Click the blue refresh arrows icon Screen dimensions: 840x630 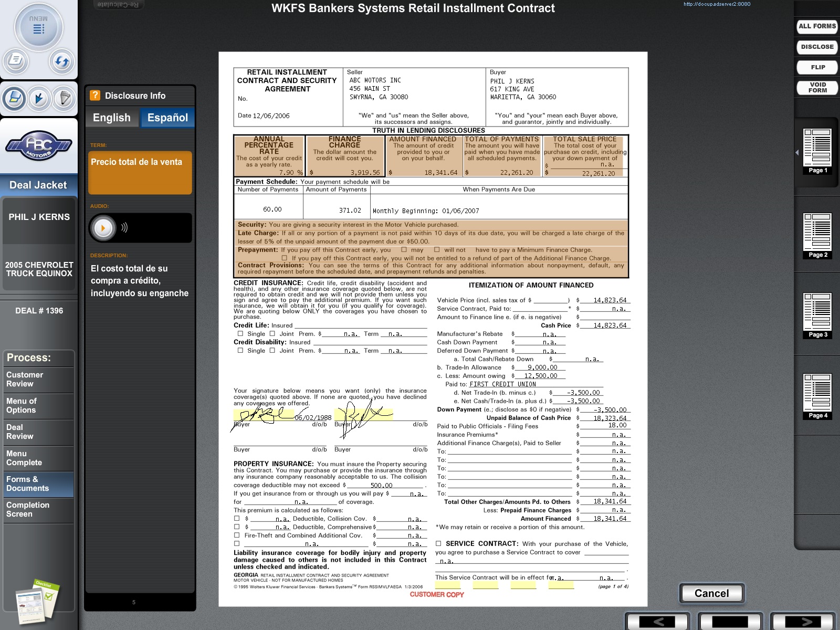tap(61, 61)
